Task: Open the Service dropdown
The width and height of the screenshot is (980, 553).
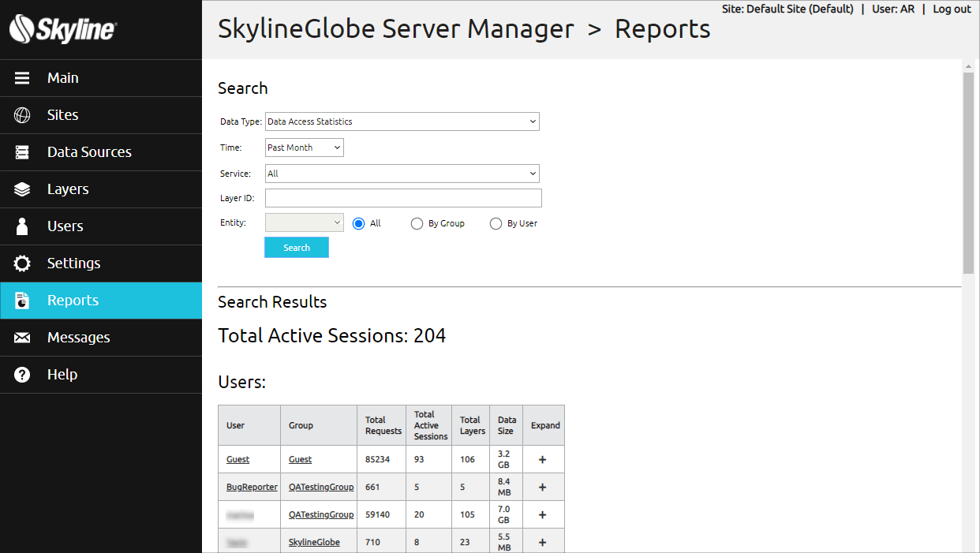Action: click(x=402, y=174)
